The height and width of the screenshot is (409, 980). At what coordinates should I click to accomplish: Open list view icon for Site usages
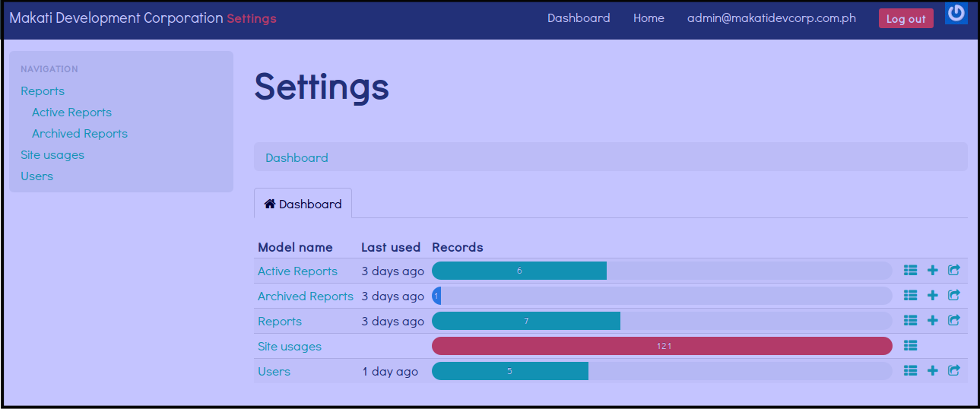911,345
